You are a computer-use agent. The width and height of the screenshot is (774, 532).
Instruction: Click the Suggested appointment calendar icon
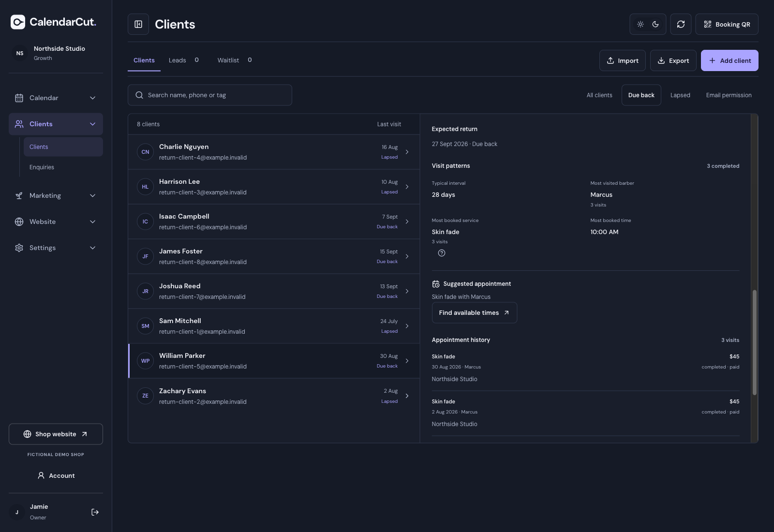(x=436, y=284)
